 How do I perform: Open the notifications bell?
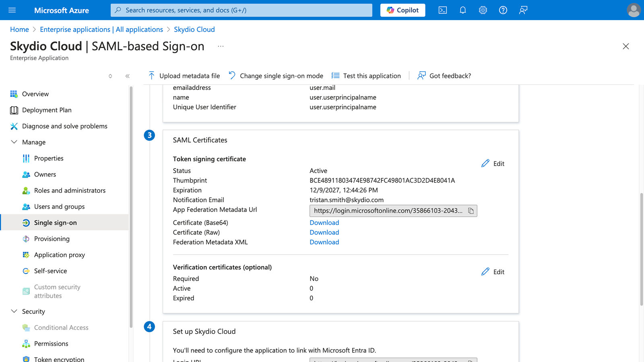pos(463,10)
